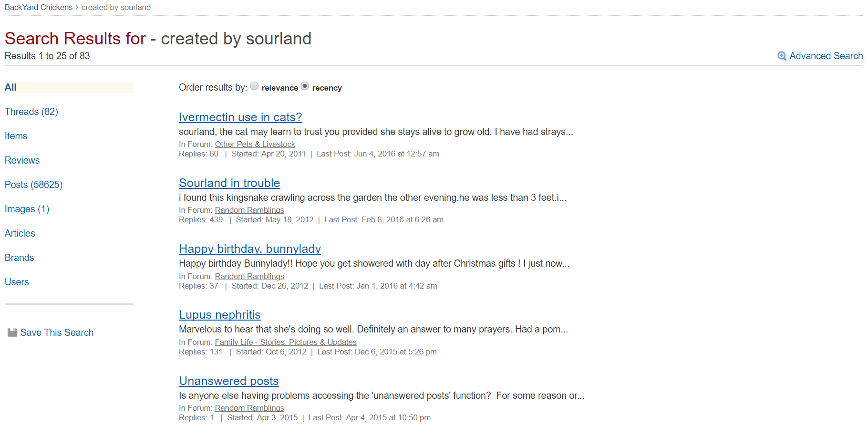Filter results by Threads (82)
Image resolution: width=868 pixels, height=436 pixels.
31,112
